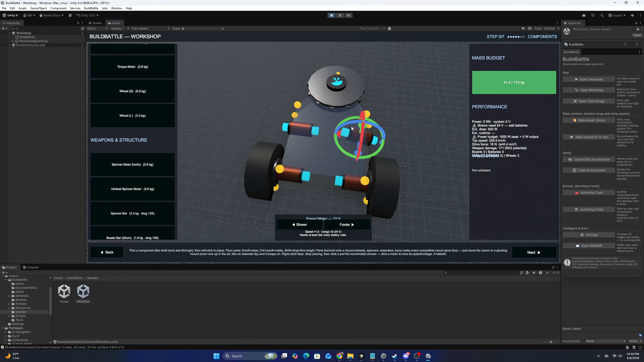The height and width of the screenshot is (362, 644).
Task: Open the MR account dropdown
Action: pos(29,15)
